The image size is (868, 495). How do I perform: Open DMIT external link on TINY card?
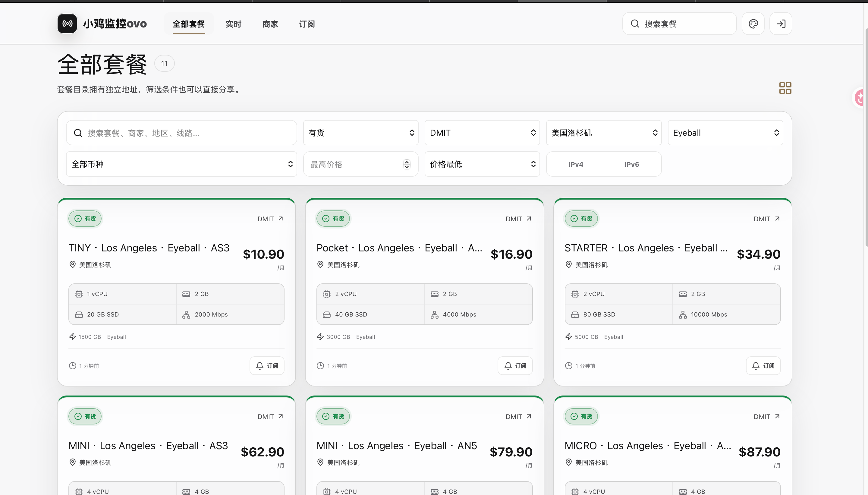270,219
